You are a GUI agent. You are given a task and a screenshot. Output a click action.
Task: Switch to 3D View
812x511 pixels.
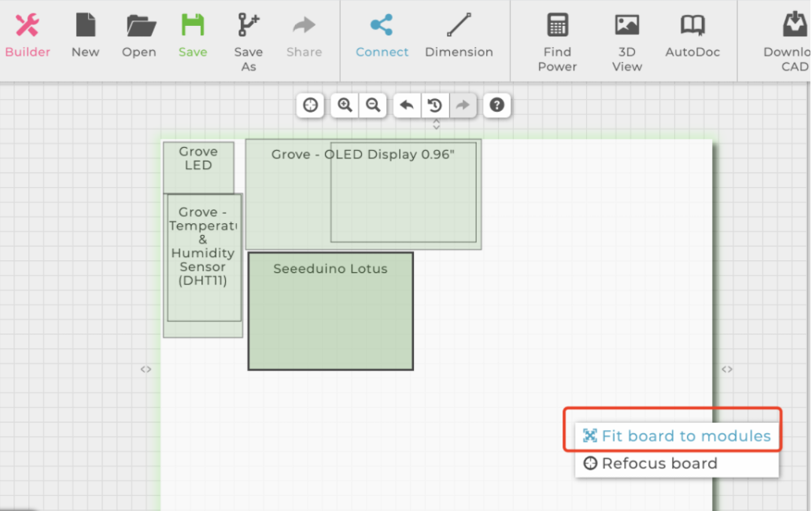coord(627,42)
